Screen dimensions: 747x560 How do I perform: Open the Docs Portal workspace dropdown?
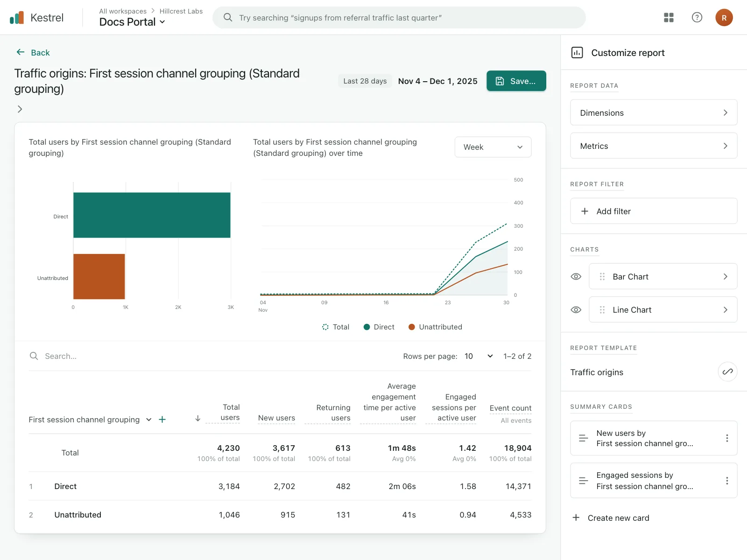coord(132,22)
